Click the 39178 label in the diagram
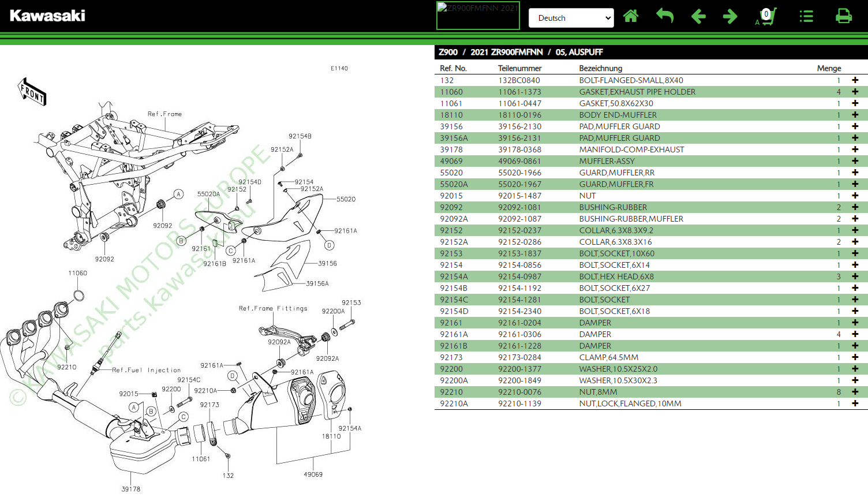The image size is (868, 497). (x=131, y=489)
